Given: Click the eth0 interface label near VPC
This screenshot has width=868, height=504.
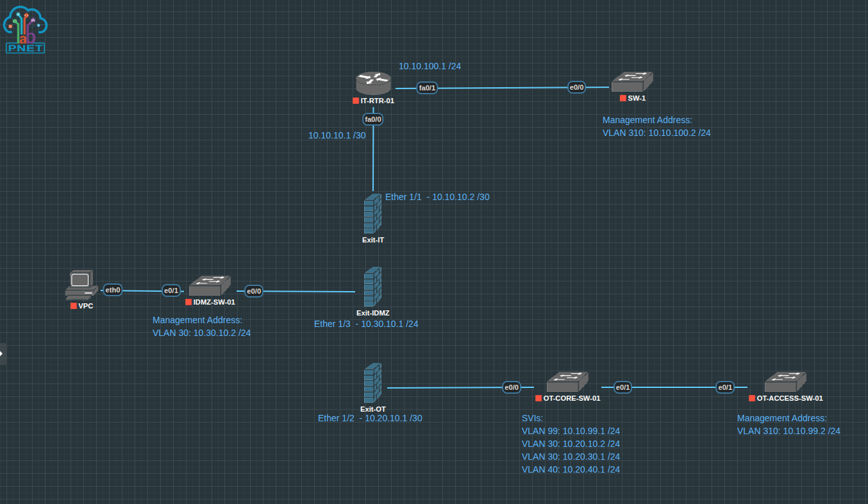Looking at the screenshot, I should click(x=113, y=290).
